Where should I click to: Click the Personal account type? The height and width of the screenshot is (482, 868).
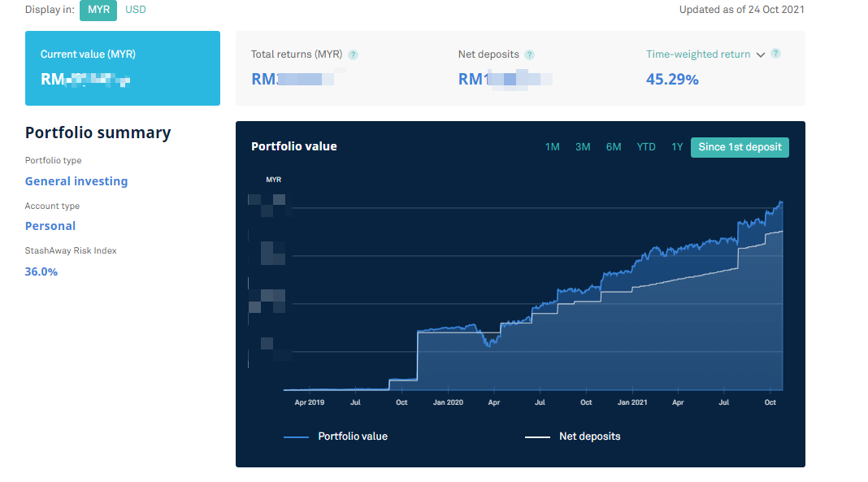click(50, 226)
